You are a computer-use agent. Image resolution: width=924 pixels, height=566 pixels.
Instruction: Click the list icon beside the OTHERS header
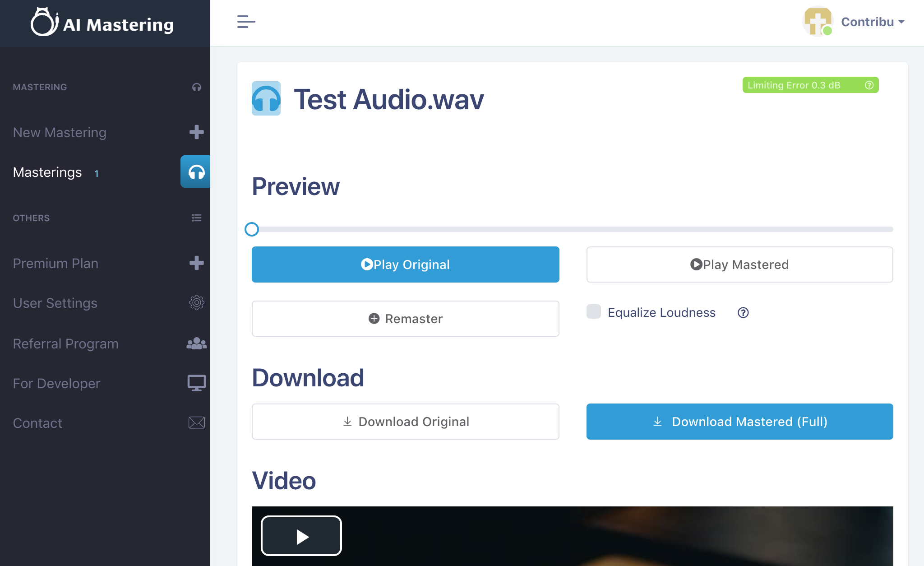(x=197, y=218)
